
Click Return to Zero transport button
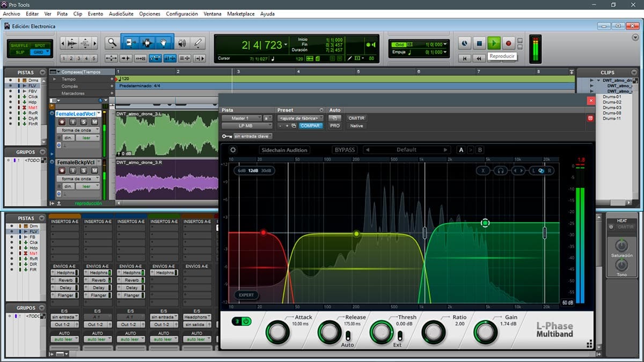(x=465, y=58)
